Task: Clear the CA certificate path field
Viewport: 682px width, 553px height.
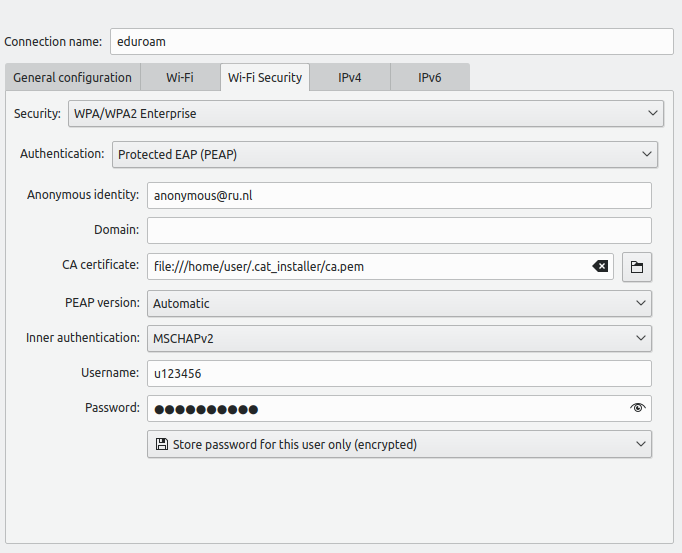Action: tap(600, 266)
